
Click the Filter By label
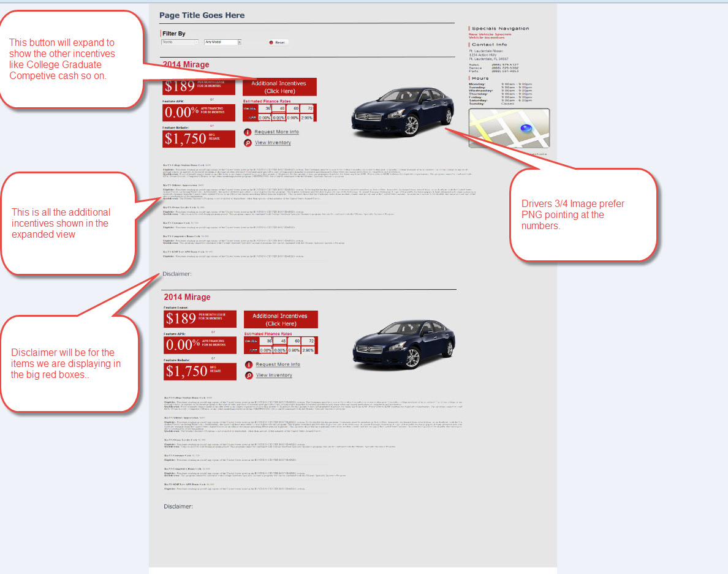point(174,34)
